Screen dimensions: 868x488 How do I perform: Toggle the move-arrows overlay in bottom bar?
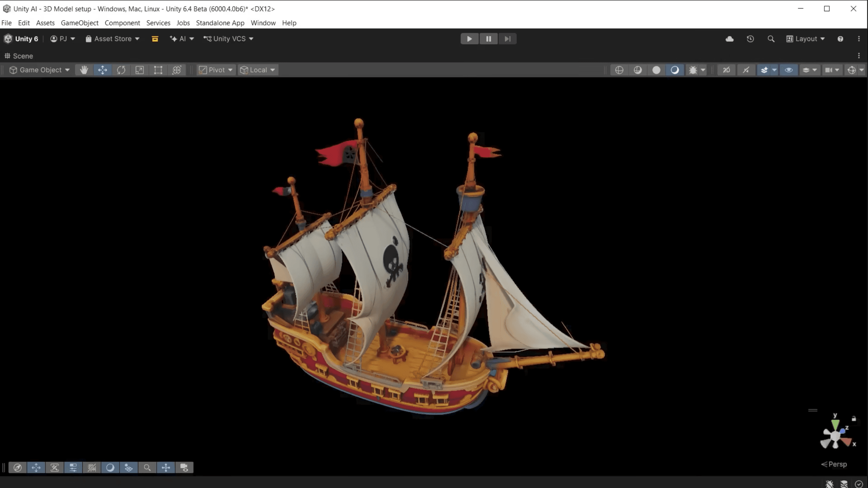(36, 468)
